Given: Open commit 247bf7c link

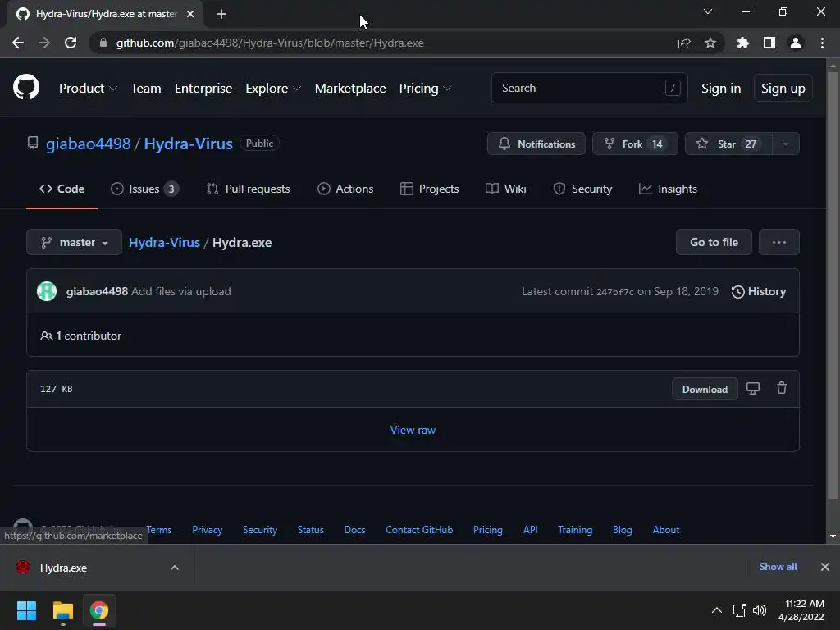Looking at the screenshot, I should coord(614,292).
